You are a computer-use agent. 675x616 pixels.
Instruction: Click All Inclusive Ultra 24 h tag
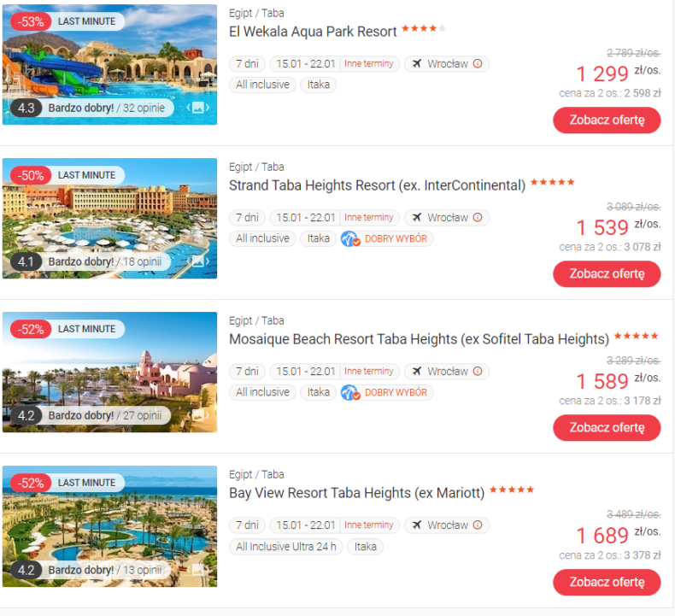click(286, 547)
